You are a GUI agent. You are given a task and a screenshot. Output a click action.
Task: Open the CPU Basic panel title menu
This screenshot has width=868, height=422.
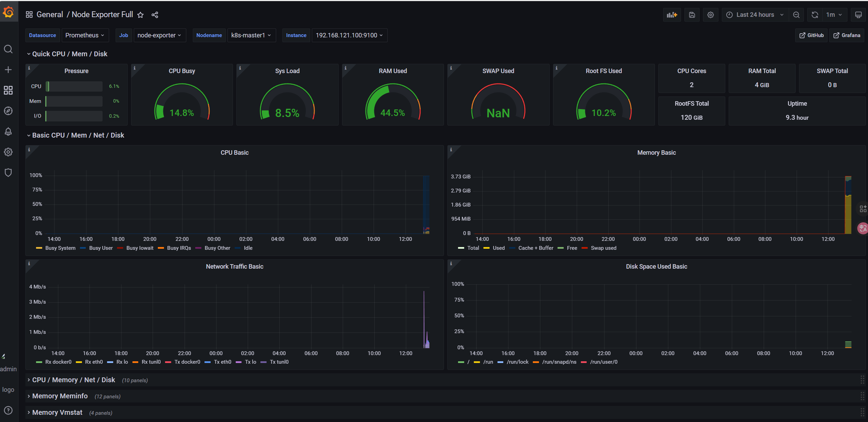pyautogui.click(x=234, y=153)
